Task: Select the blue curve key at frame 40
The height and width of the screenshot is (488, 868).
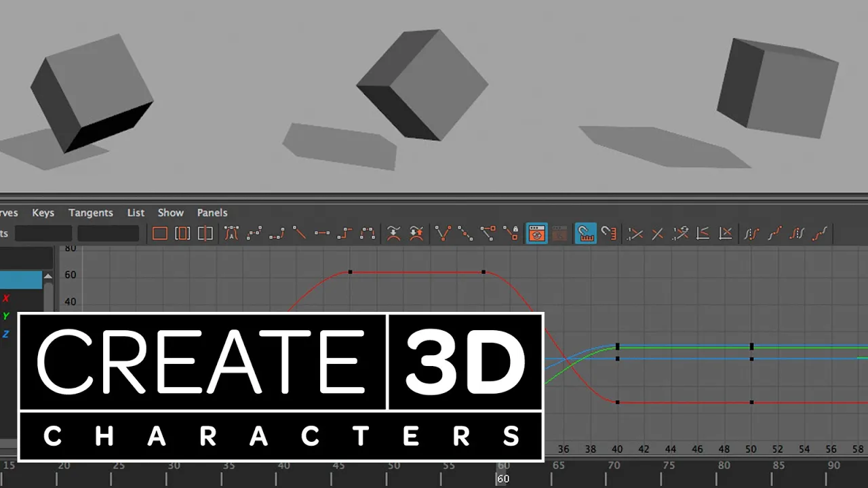Action: click(618, 359)
